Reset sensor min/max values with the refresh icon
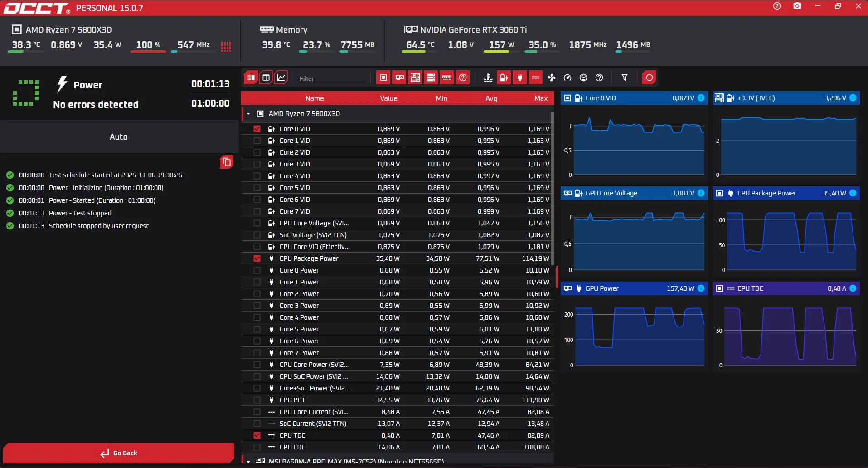 tap(649, 78)
